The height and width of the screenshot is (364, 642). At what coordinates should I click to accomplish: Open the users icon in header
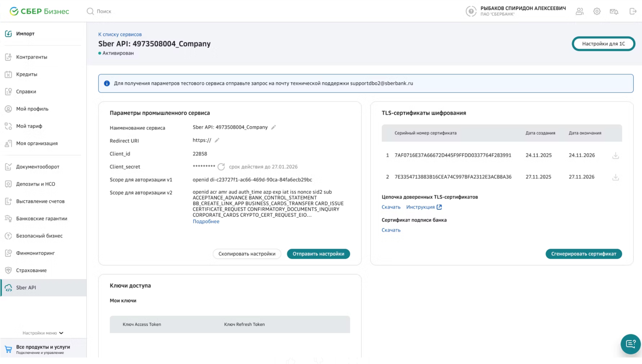coord(580,11)
